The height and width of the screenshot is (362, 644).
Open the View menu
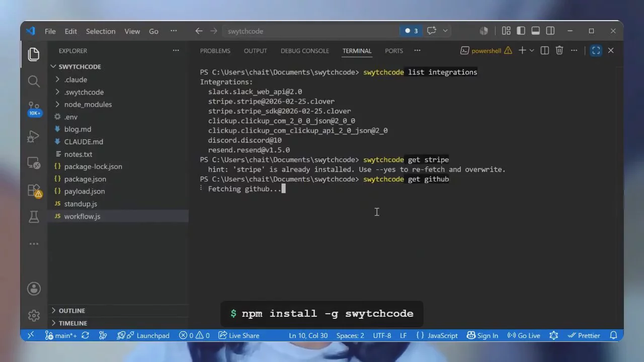pyautogui.click(x=132, y=31)
